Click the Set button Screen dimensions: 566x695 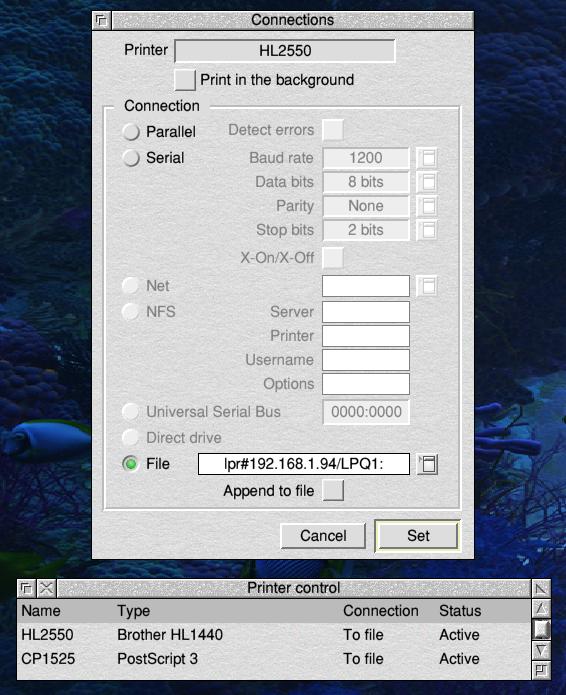pos(418,536)
